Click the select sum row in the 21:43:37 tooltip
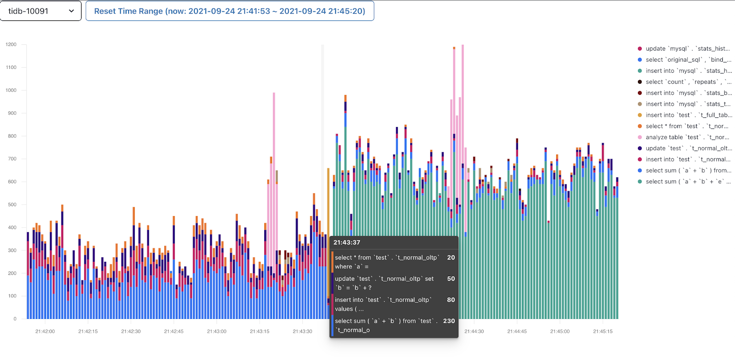Image resolution: width=735 pixels, height=360 pixels. tap(394, 326)
